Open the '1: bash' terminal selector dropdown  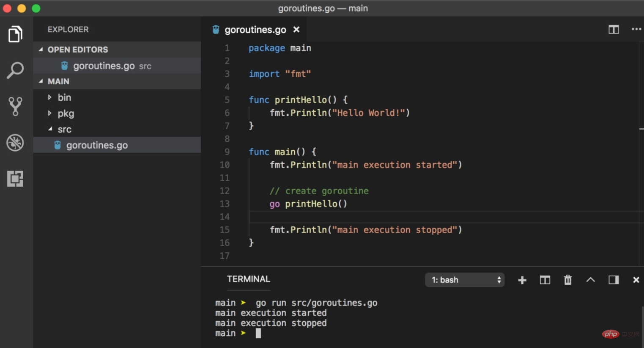[464, 280]
